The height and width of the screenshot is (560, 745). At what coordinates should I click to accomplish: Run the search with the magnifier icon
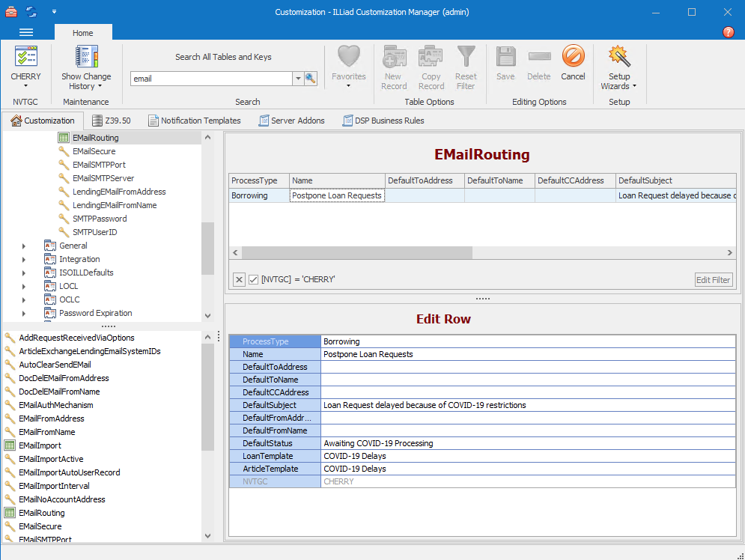(310, 78)
